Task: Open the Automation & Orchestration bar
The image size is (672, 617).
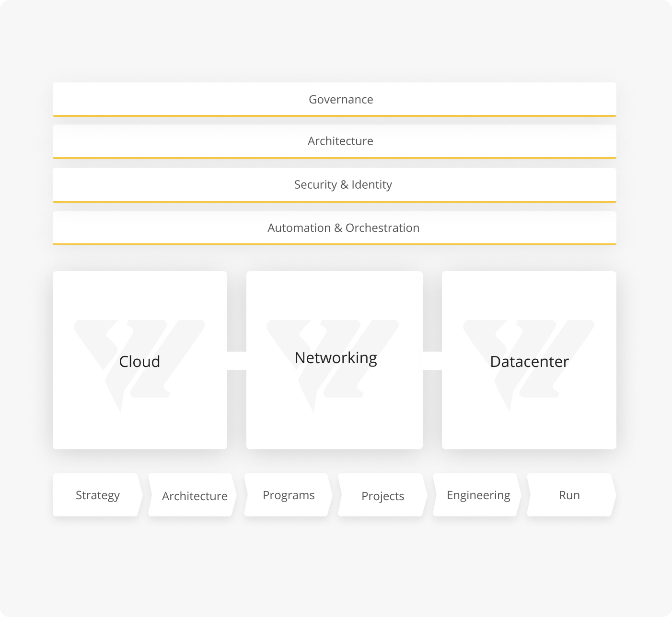Action: 335,229
